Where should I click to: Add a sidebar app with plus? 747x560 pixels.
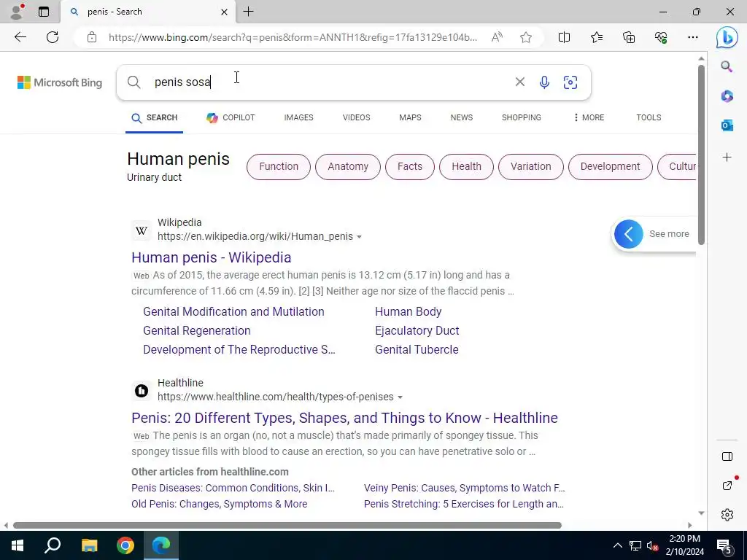tap(727, 157)
